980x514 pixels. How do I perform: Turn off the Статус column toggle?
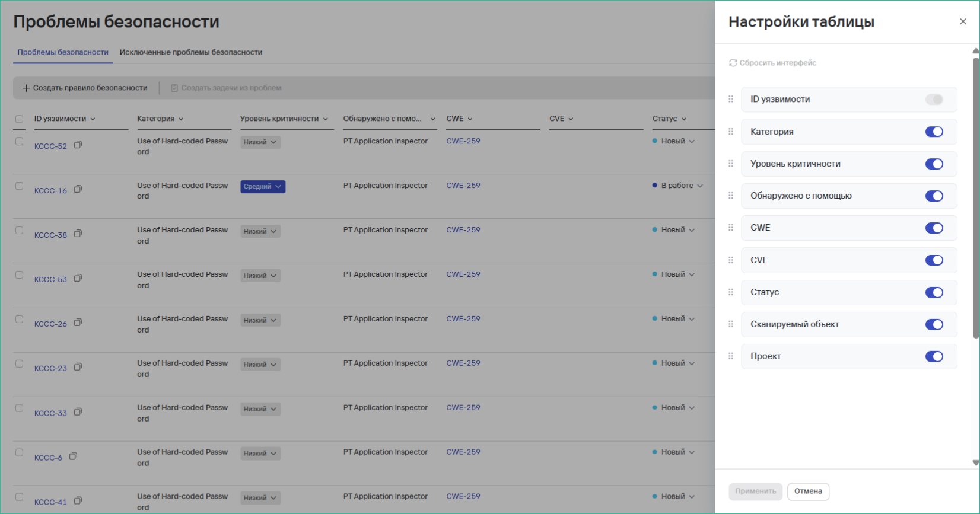pyautogui.click(x=934, y=292)
